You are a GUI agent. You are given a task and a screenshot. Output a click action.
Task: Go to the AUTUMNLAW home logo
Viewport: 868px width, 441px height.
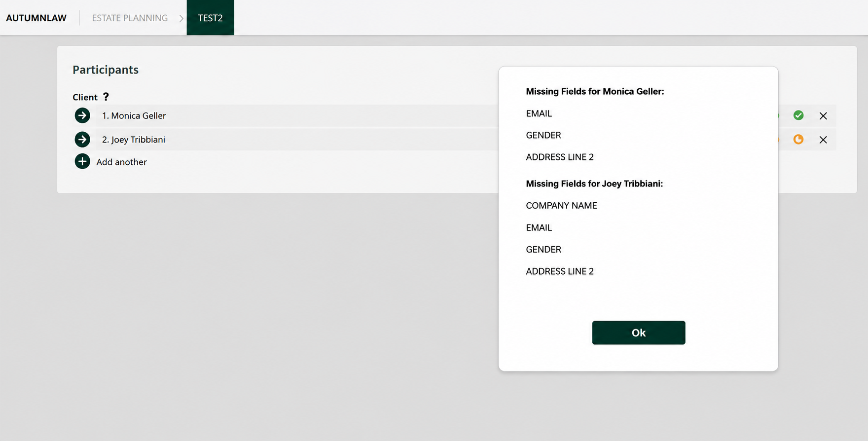(36, 18)
